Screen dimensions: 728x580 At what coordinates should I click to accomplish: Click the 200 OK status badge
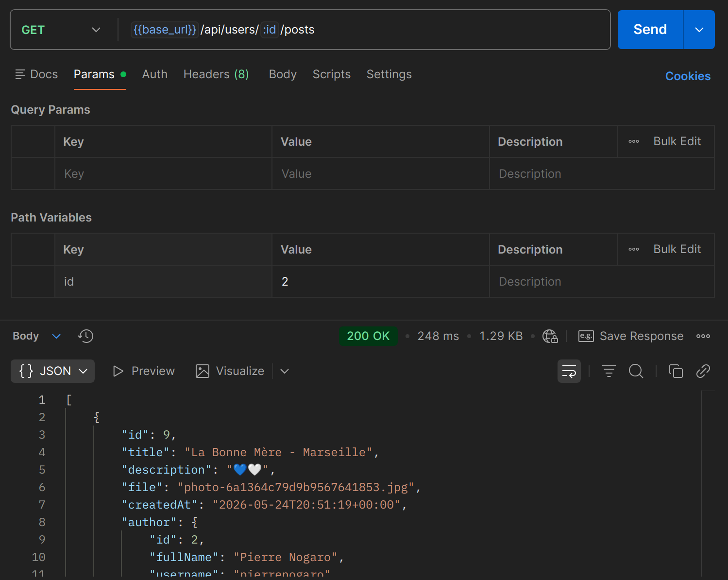click(368, 336)
